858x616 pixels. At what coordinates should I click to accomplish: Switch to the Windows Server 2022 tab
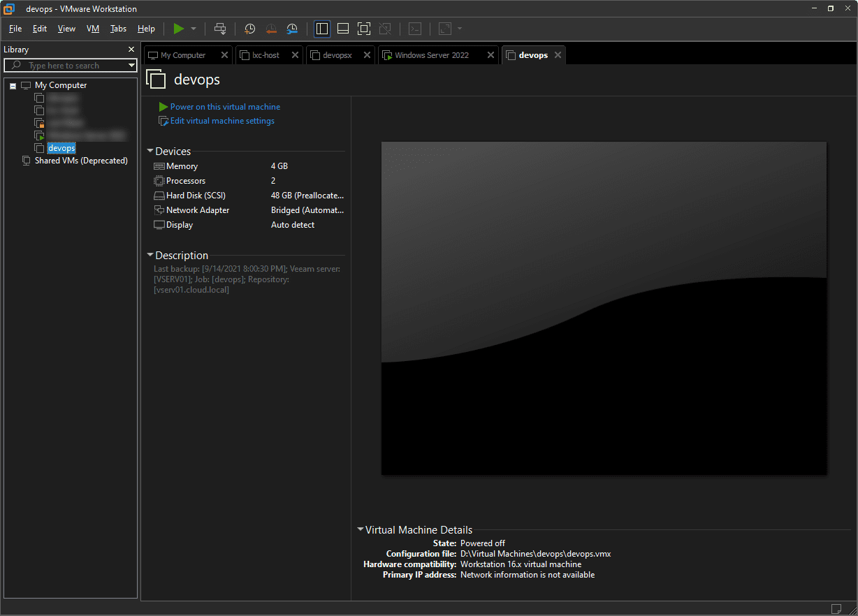tap(431, 55)
